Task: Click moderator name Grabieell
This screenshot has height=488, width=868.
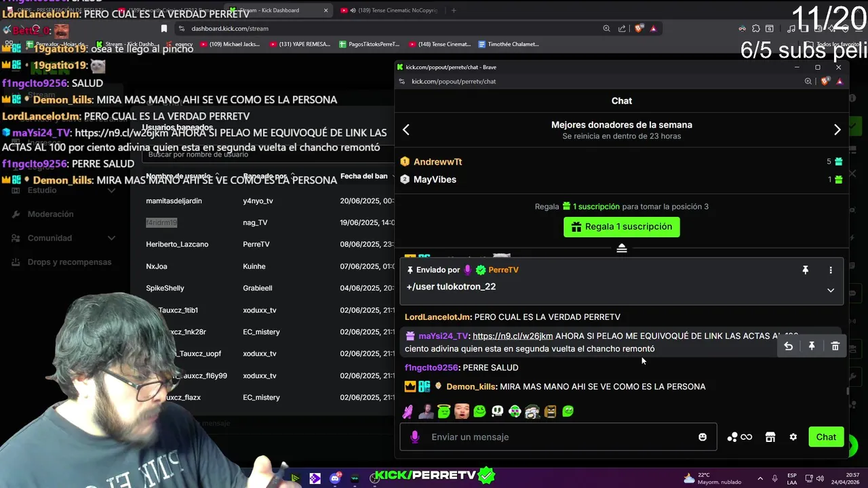Action: tap(258, 288)
